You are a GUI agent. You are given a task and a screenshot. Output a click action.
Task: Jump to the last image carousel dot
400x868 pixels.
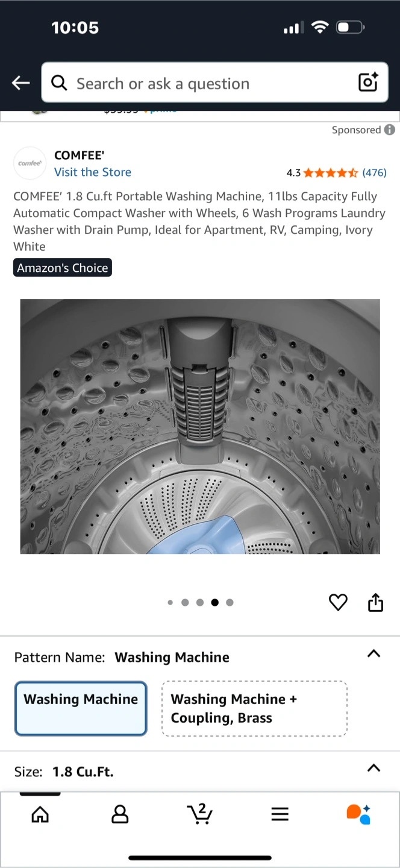pos(230,602)
